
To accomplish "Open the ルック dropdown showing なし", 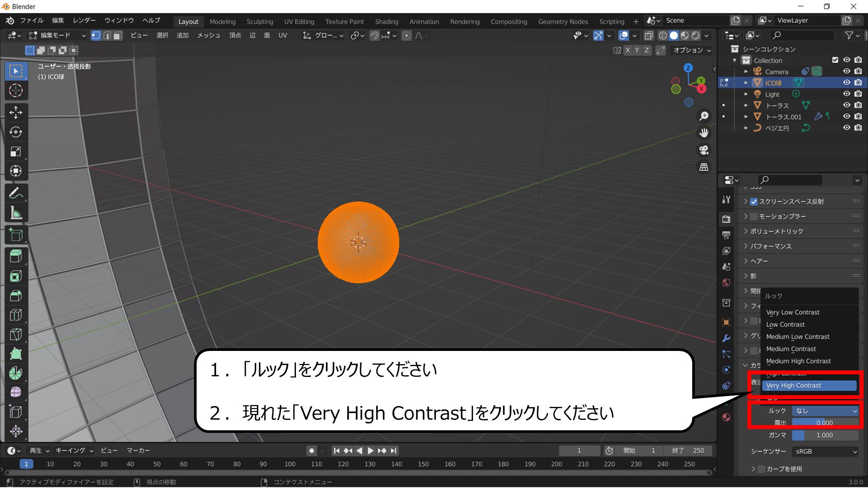I will point(825,410).
